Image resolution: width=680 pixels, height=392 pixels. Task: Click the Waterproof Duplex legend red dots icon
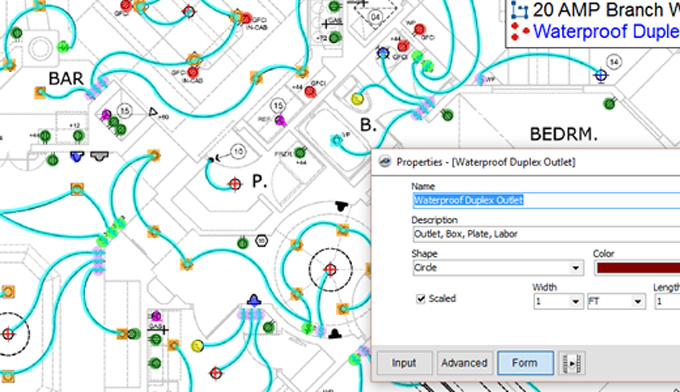[520, 32]
